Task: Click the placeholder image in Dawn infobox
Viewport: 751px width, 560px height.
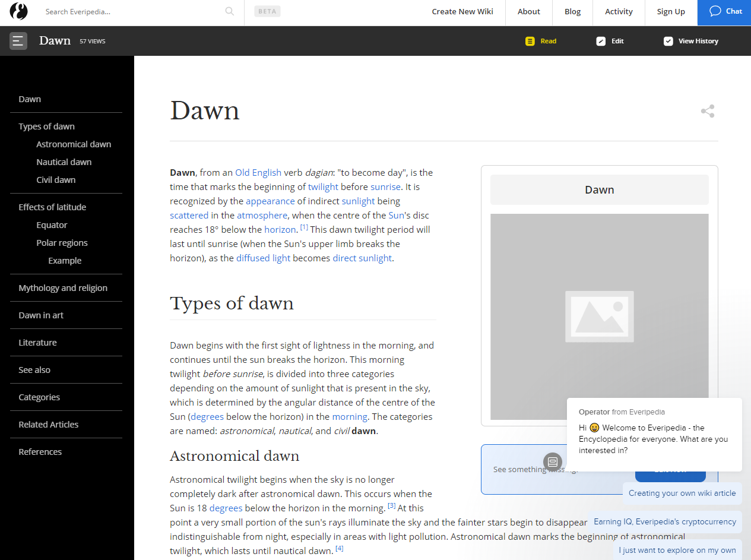Action: click(x=600, y=317)
